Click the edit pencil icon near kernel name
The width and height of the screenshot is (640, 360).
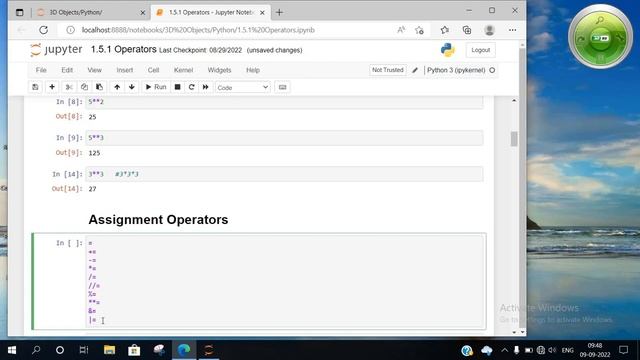pyautogui.click(x=415, y=70)
